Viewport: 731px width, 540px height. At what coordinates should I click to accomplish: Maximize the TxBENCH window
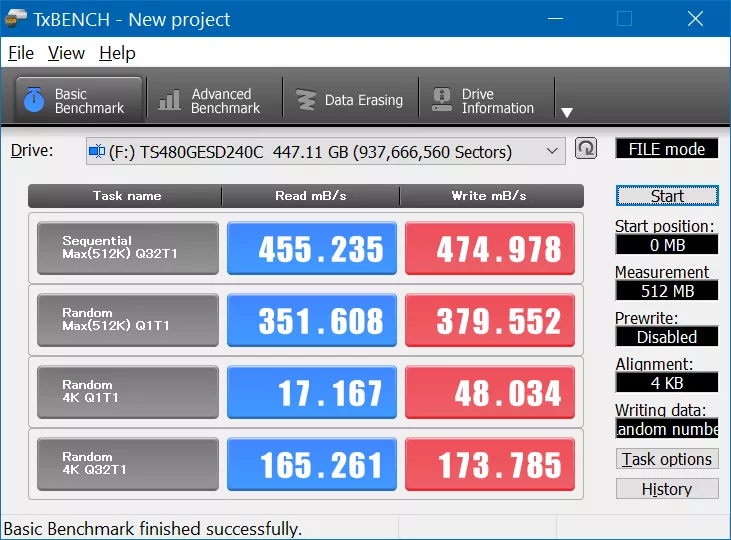pos(624,19)
